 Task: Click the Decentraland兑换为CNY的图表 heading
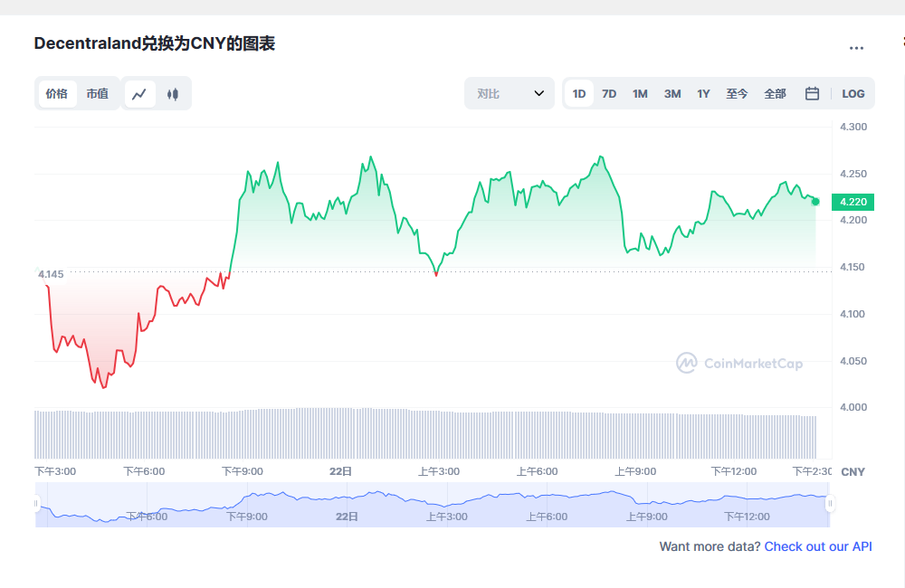tap(155, 43)
